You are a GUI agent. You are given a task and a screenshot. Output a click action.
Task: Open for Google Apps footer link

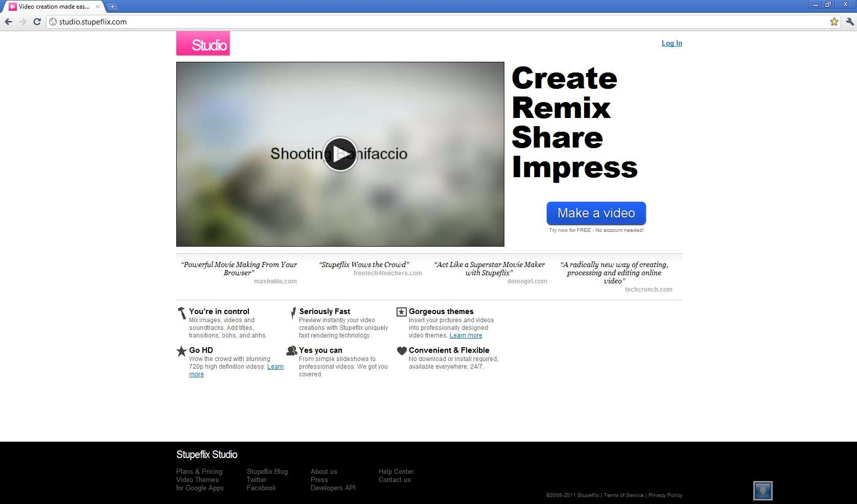click(200, 488)
